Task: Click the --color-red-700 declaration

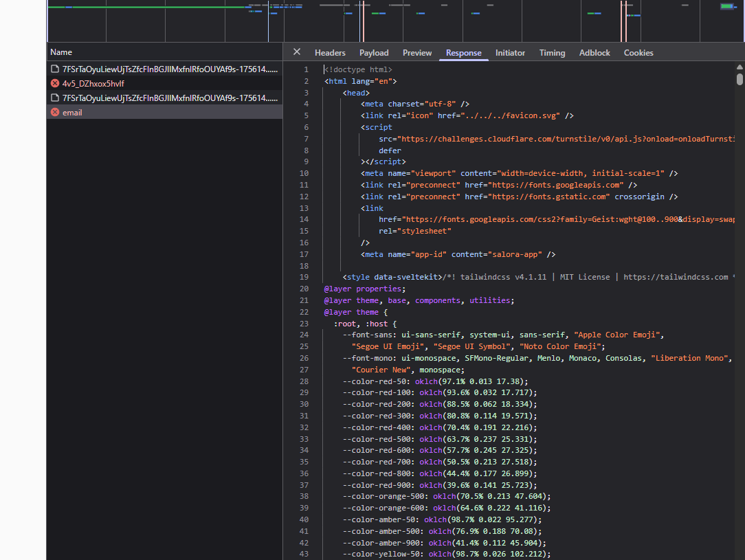Action: [440, 462]
